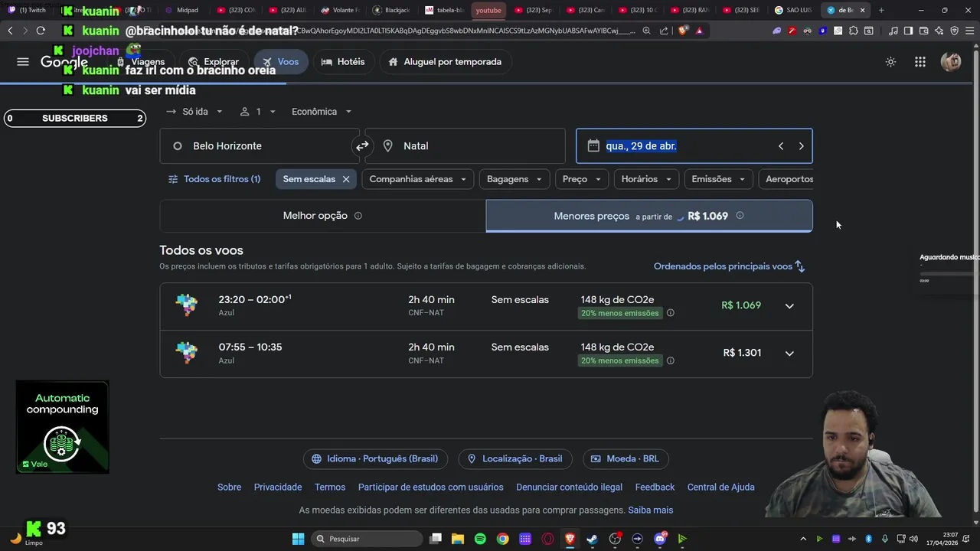Toggle the light/dark theme sun icon
This screenshot has width=980, height=551.
pyautogui.click(x=890, y=62)
